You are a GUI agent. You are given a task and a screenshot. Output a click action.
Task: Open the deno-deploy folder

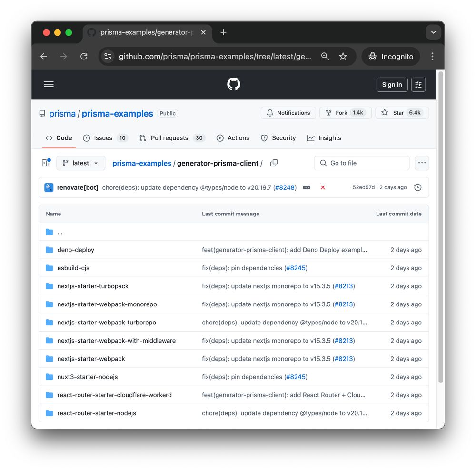(x=76, y=250)
